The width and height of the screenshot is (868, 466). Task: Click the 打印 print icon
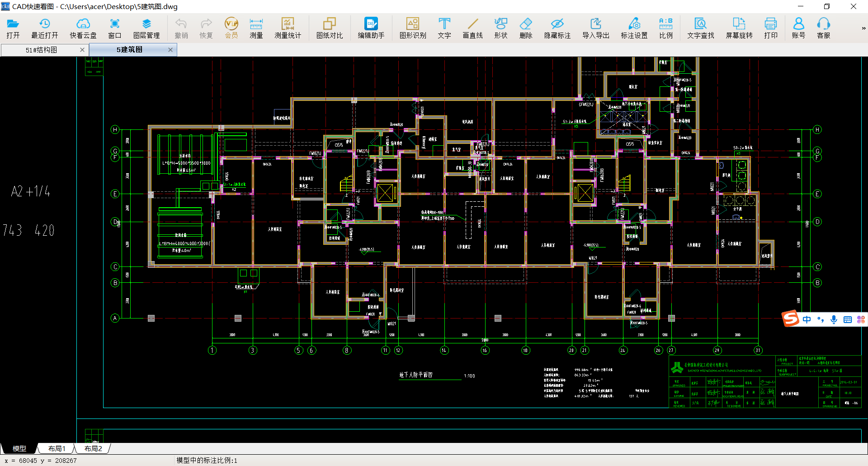771,29
